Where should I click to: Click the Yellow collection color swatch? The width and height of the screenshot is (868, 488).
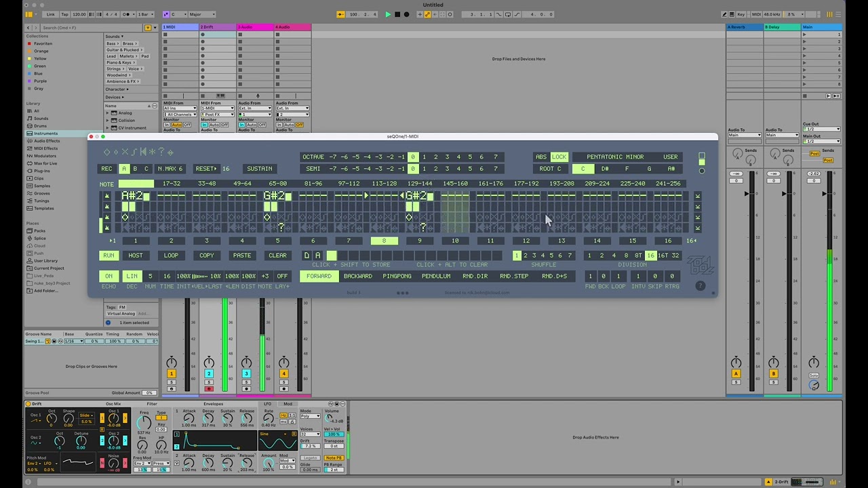point(29,58)
